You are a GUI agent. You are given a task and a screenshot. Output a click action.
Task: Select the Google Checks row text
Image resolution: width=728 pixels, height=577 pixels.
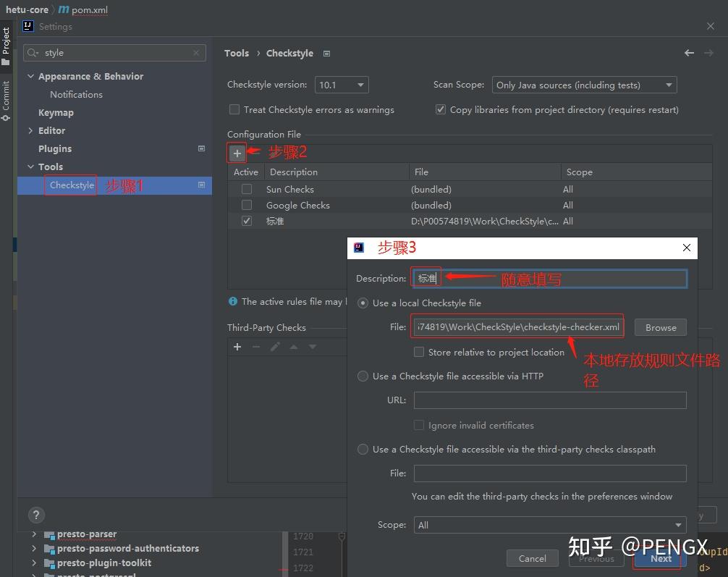(x=297, y=205)
